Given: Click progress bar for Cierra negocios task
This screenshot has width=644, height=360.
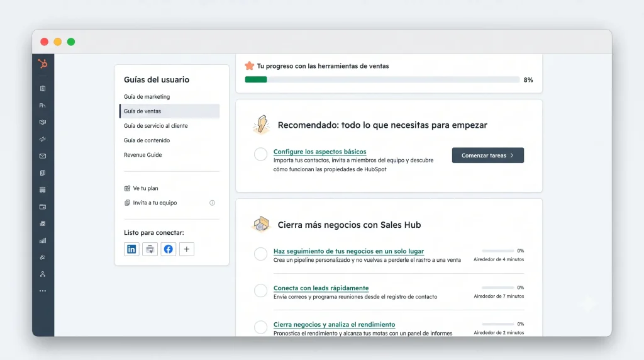Looking at the screenshot, I should [x=498, y=324].
